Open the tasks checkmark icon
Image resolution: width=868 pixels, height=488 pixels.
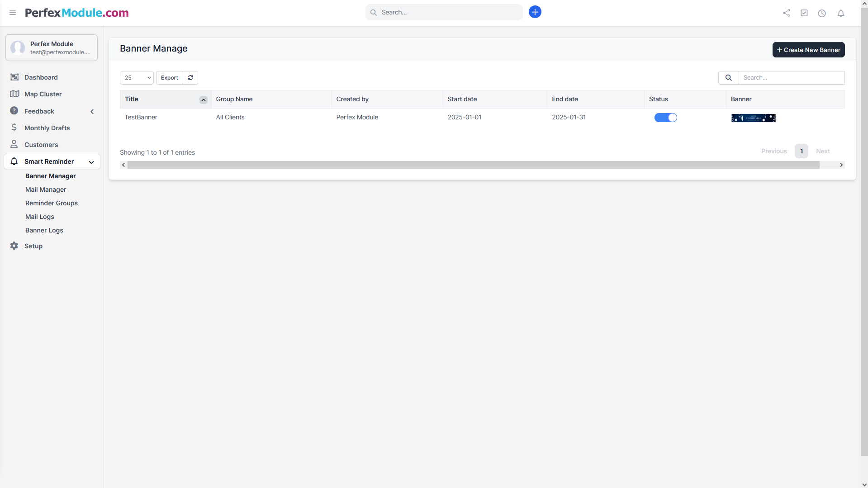coord(804,13)
